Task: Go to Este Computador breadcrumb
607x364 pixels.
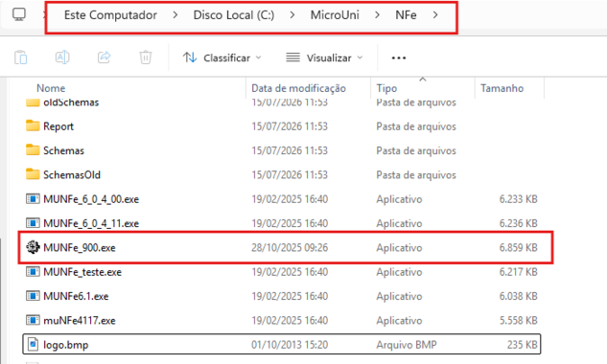Action: 110,15
